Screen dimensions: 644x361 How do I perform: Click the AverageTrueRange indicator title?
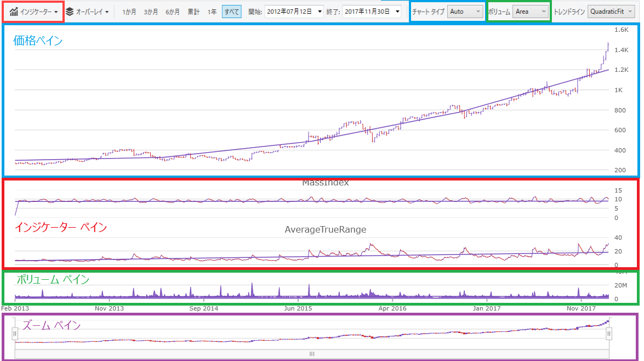pyautogui.click(x=324, y=229)
